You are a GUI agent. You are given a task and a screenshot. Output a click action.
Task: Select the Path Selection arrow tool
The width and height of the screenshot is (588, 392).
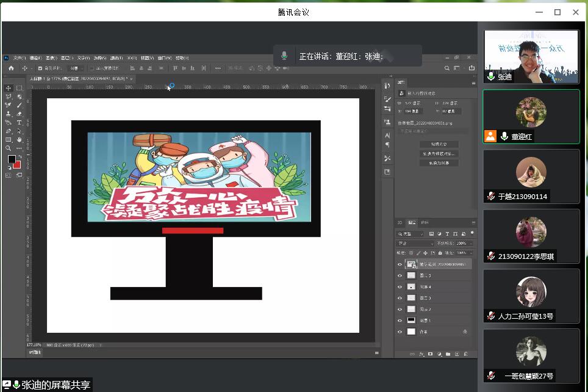point(19,131)
